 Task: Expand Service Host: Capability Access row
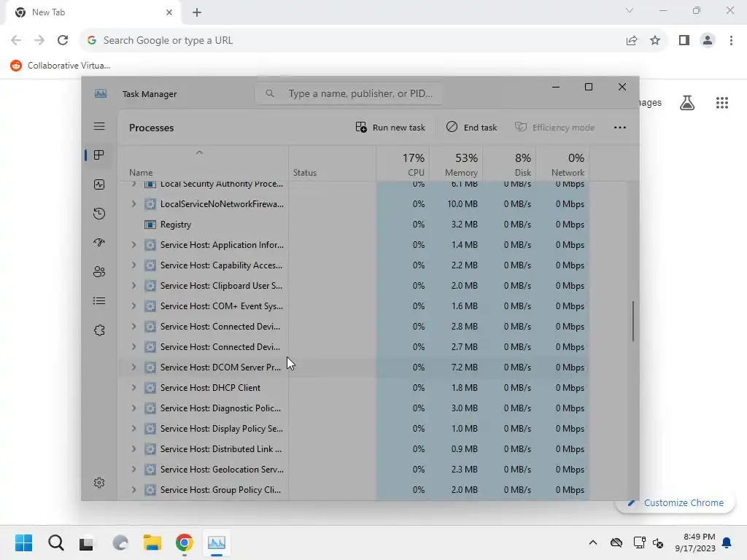click(x=133, y=265)
